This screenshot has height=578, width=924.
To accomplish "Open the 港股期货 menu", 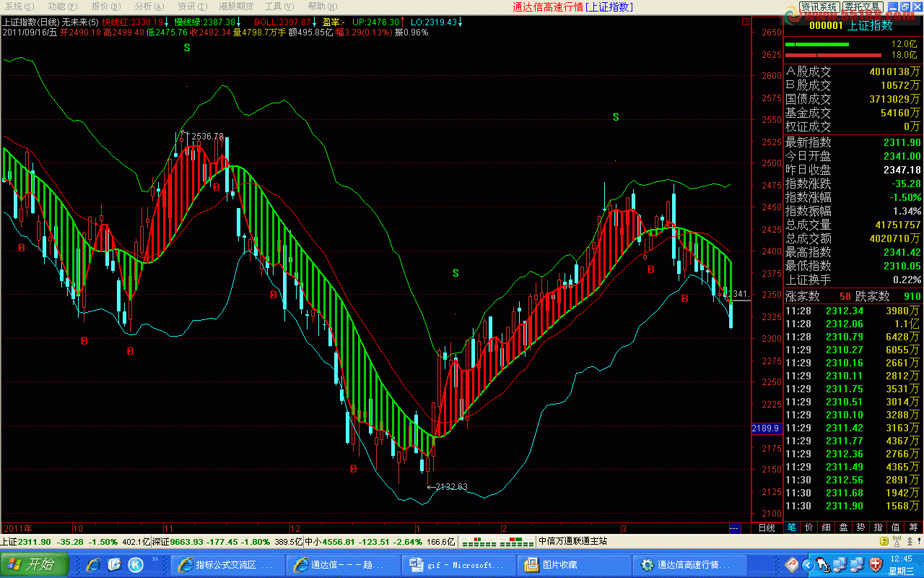I will pyautogui.click(x=235, y=7).
